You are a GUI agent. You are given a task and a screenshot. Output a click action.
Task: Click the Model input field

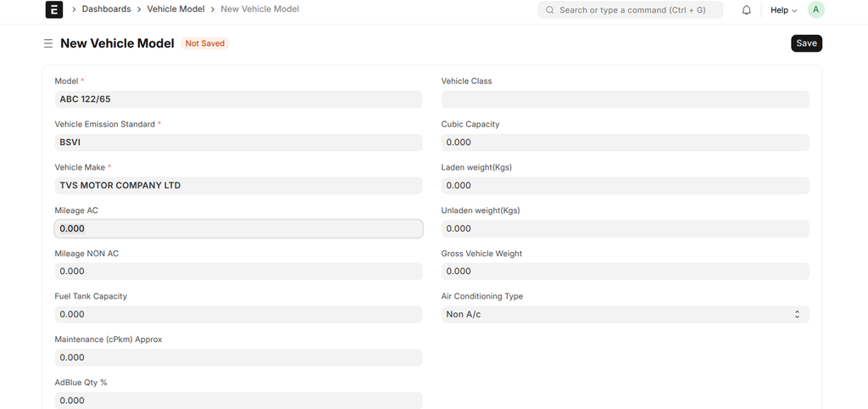238,99
